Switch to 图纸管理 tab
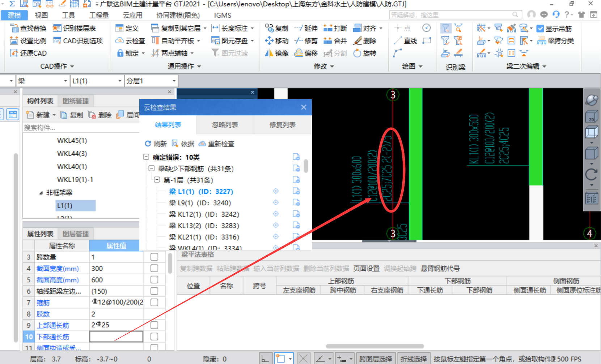601x364 pixels. (x=76, y=101)
